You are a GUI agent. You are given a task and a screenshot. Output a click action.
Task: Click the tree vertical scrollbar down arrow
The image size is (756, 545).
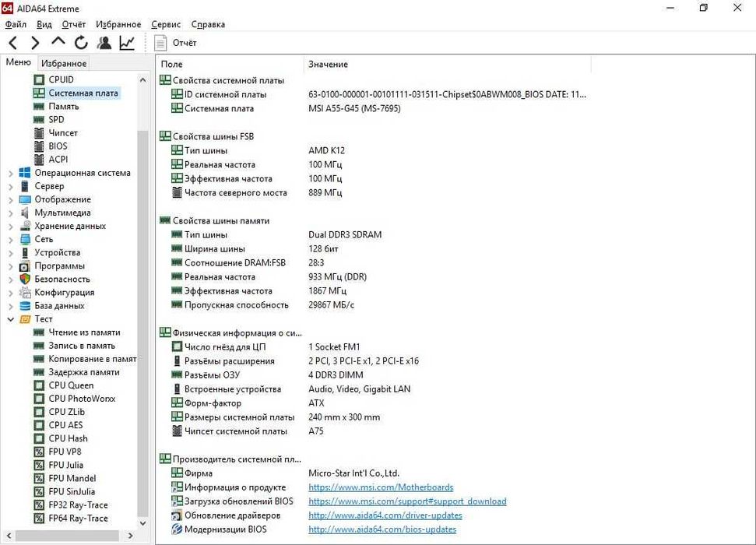click(142, 523)
